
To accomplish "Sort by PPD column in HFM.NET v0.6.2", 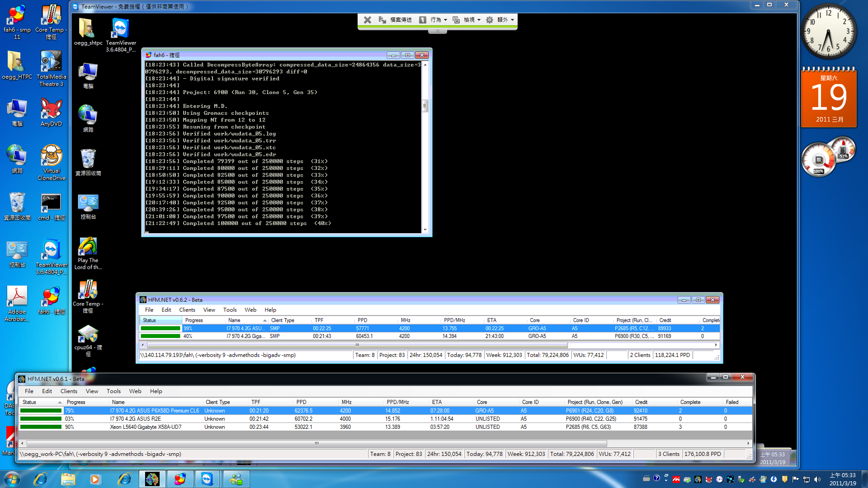I will point(375,320).
